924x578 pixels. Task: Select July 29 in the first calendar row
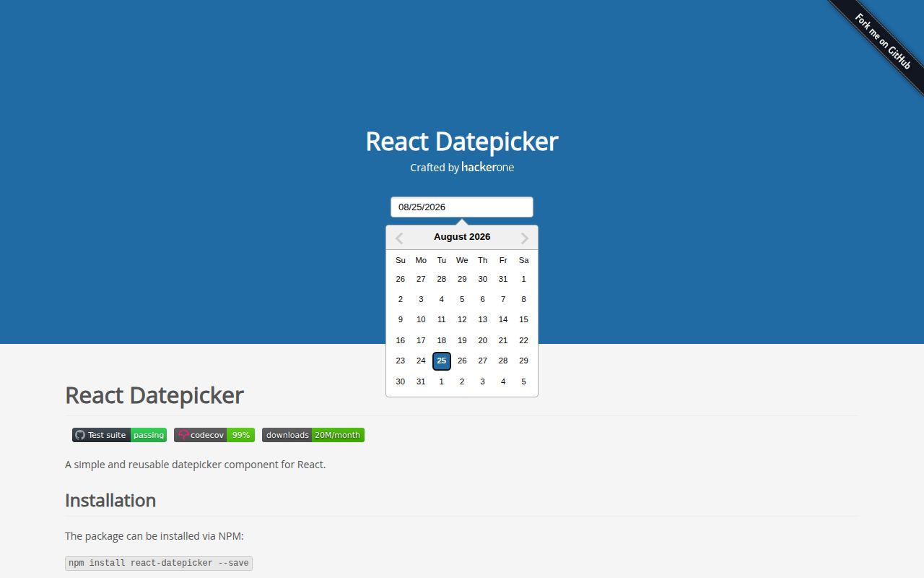pos(462,279)
